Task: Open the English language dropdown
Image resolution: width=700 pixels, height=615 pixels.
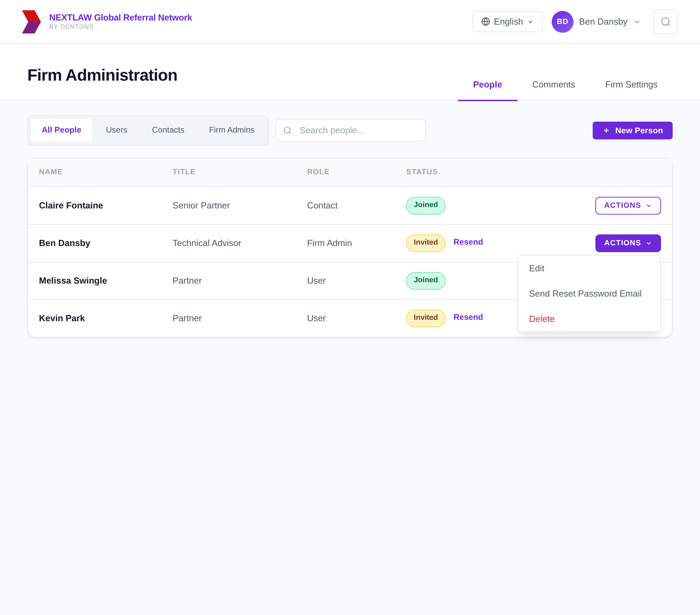Action: (x=507, y=21)
